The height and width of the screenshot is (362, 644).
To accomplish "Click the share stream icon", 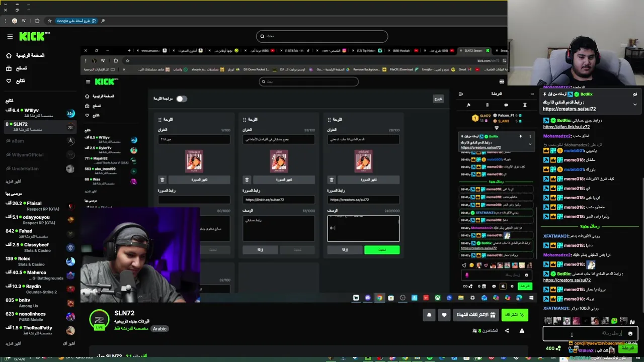I will point(507,330).
